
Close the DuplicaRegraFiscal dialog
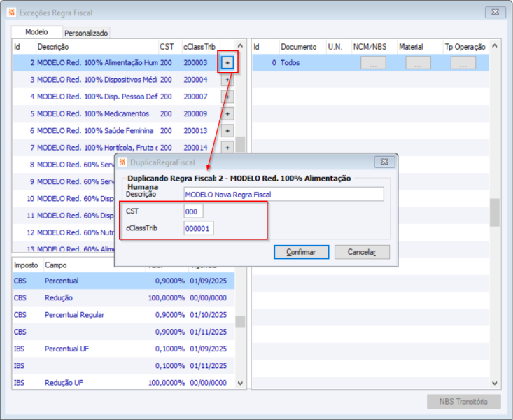384,162
